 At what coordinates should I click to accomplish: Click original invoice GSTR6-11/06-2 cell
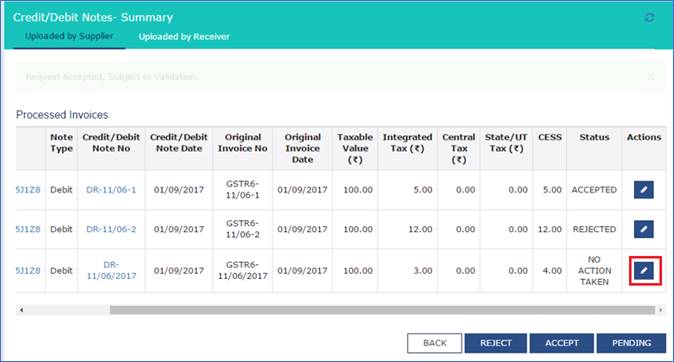242,229
